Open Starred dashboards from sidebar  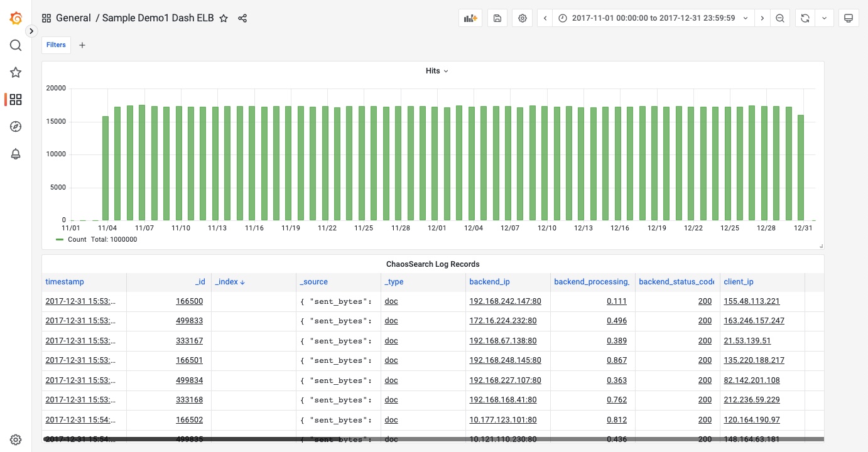pyautogui.click(x=16, y=73)
